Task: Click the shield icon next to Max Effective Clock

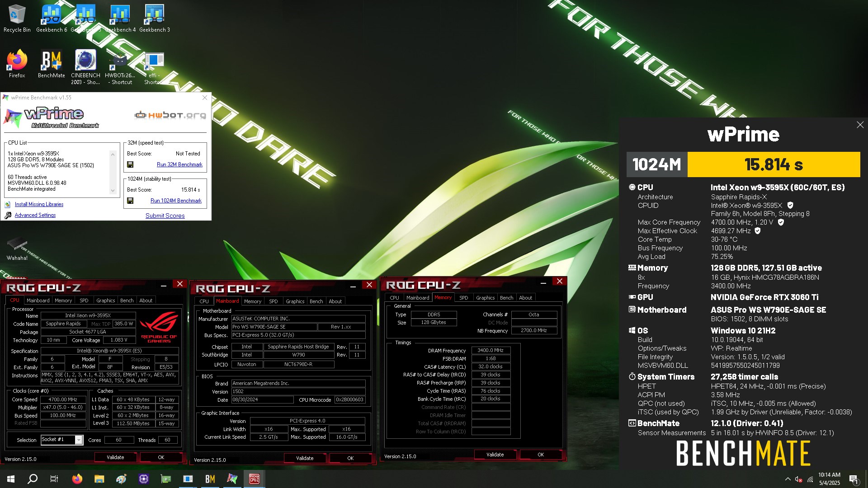Action: (x=758, y=231)
